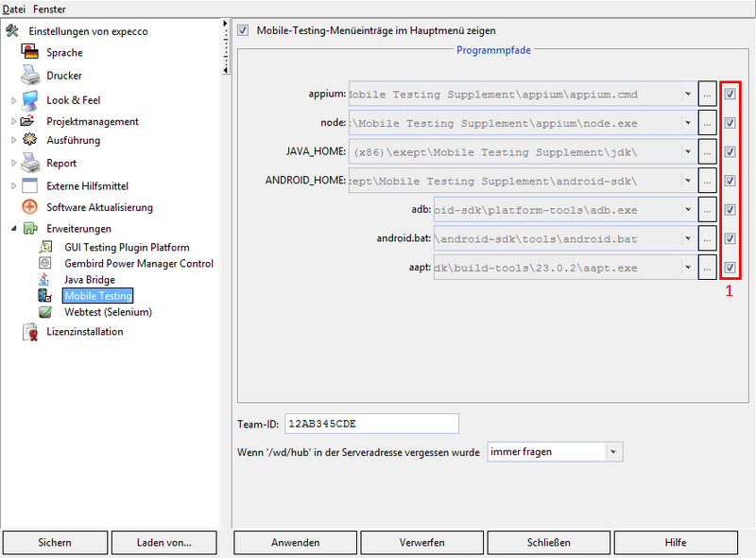756x558 pixels.
Task: Click the Anwenden button
Action: pos(299,542)
